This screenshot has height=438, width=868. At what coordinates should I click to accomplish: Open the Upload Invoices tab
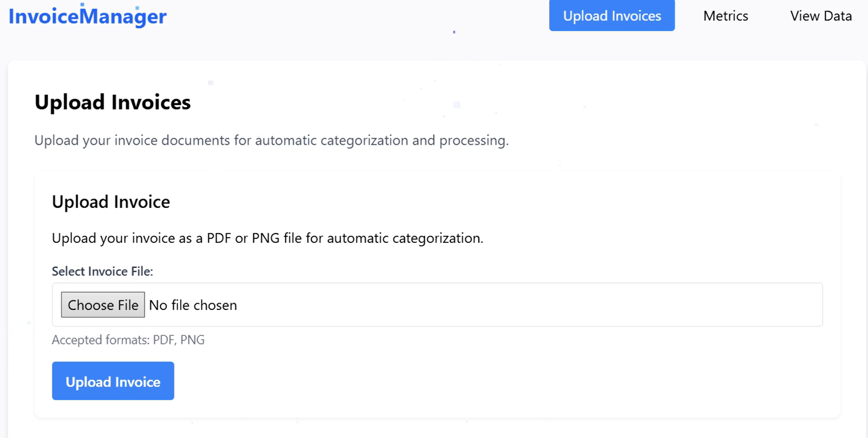click(612, 16)
